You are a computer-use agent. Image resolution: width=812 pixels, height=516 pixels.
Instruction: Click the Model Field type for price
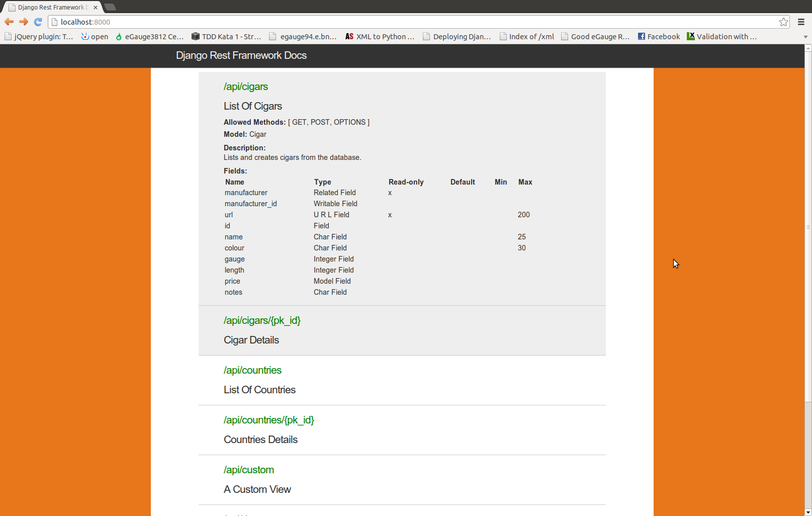[332, 281]
